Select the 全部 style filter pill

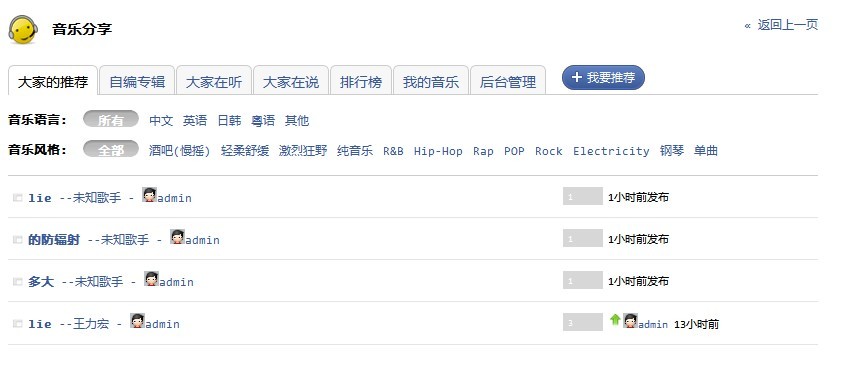111,150
